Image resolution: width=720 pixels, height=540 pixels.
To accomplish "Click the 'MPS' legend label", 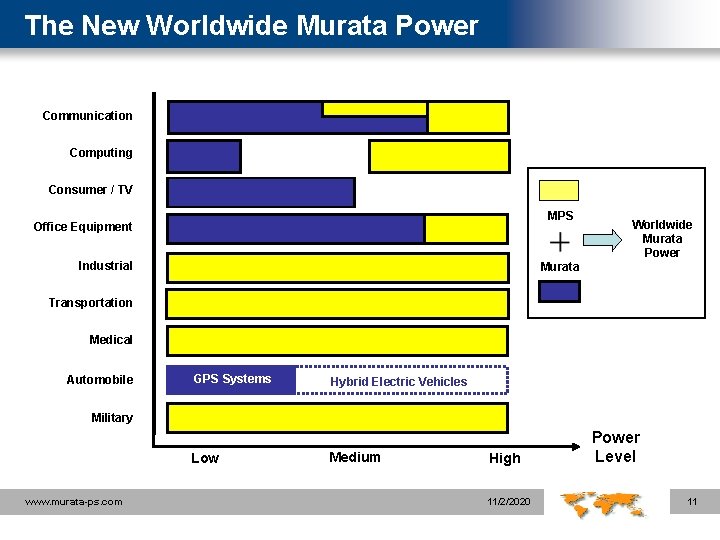I will [x=560, y=216].
